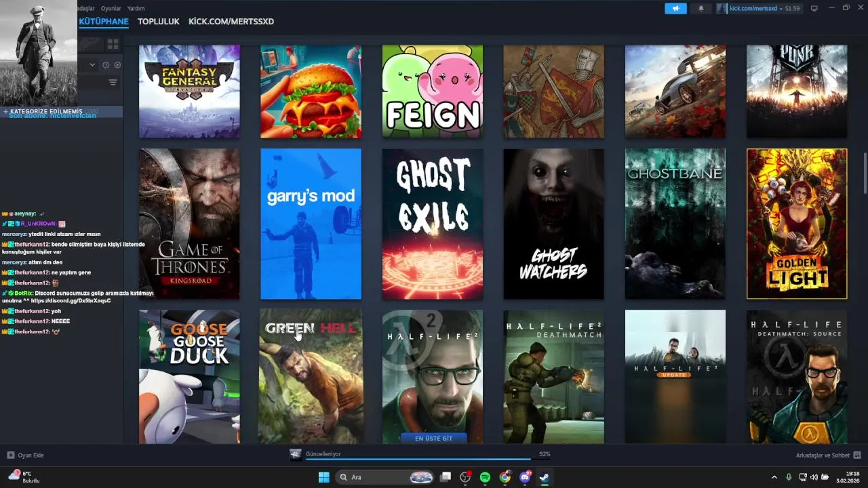Open Discord from taskbar
The width and height of the screenshot is (868, 488).
point(525,477)
